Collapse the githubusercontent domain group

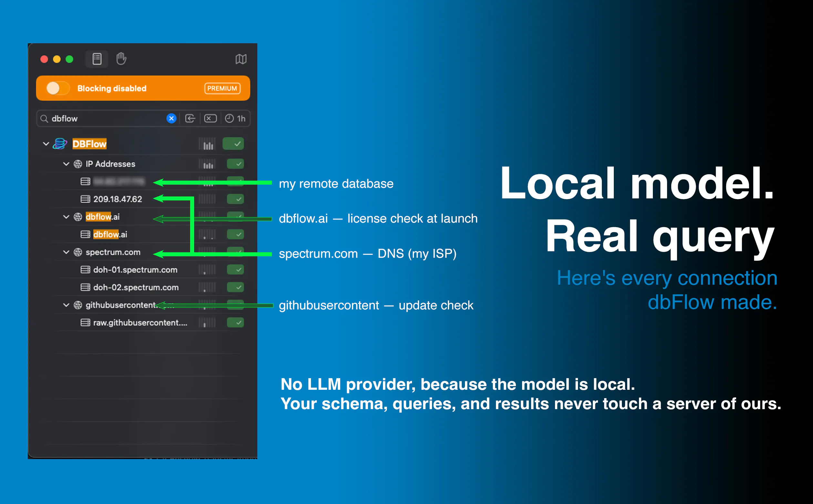(x=66, y=305)
